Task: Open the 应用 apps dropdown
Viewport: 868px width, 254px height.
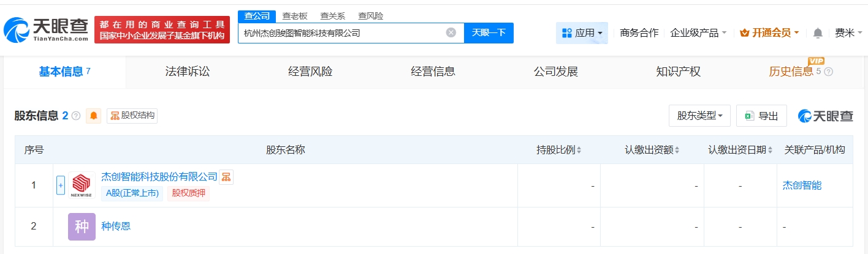Action: coord(582,33)
